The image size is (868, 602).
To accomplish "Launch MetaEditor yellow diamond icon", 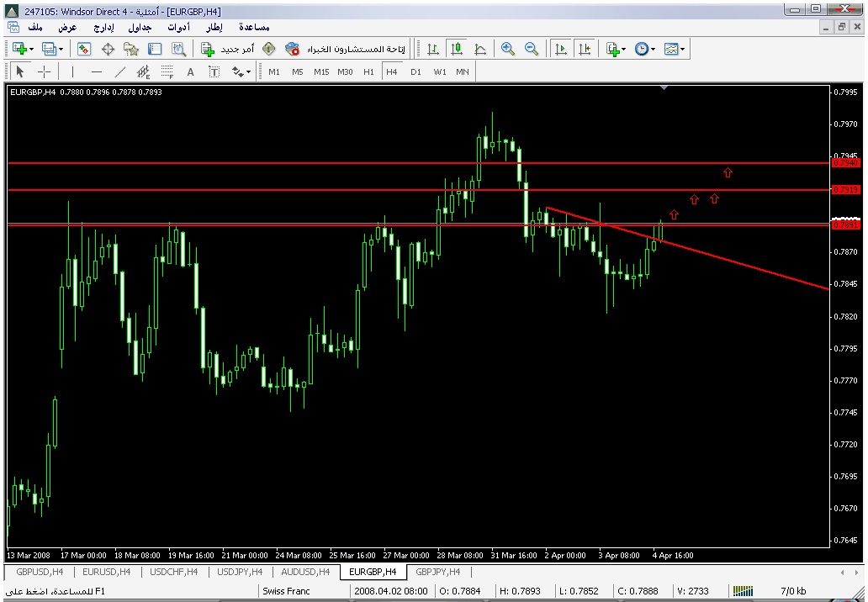I will (x=269, y=50).
